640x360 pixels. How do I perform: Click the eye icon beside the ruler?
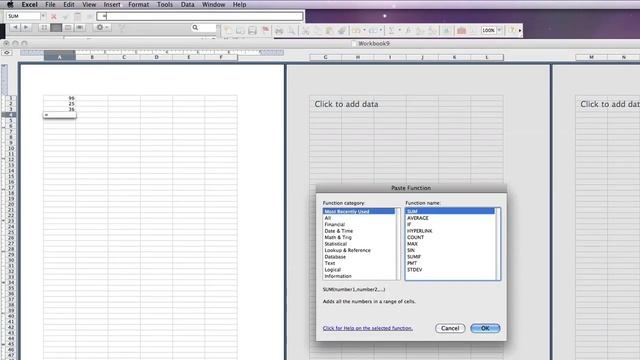[x=7, y=53]
